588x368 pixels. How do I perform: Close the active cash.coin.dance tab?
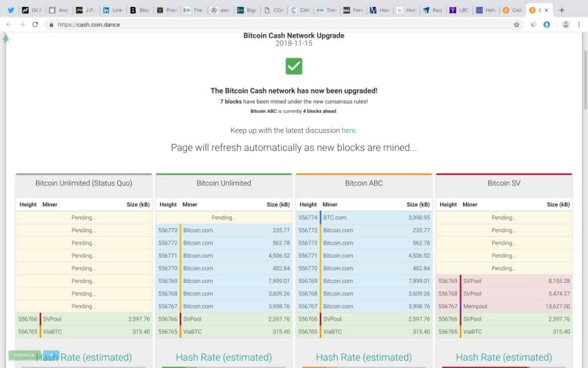(547, 10)
